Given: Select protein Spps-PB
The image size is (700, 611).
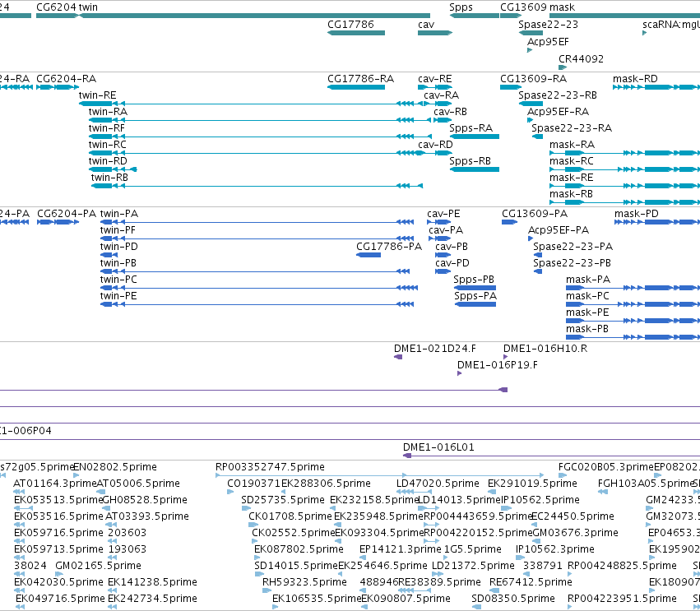Looking at the screenshot, I should [x=474, y=280].
